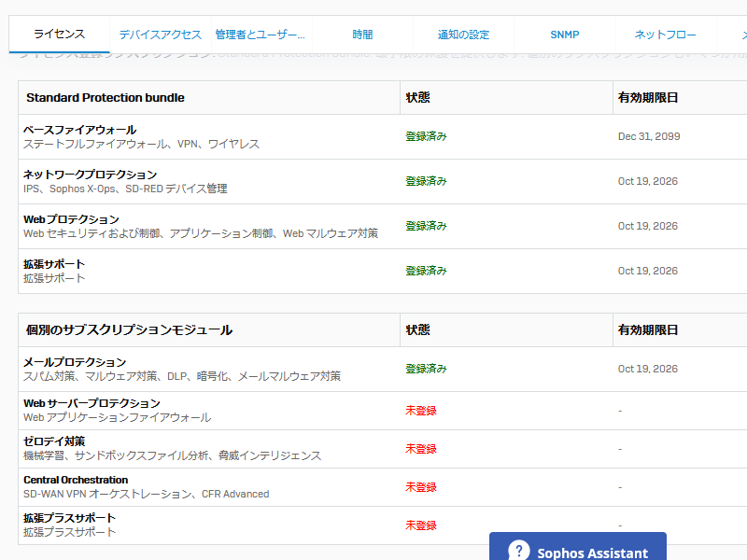This screenshot has height=560, width=747.
Task: Click the 拡張サポート bold row title
Action: (54, 264)
